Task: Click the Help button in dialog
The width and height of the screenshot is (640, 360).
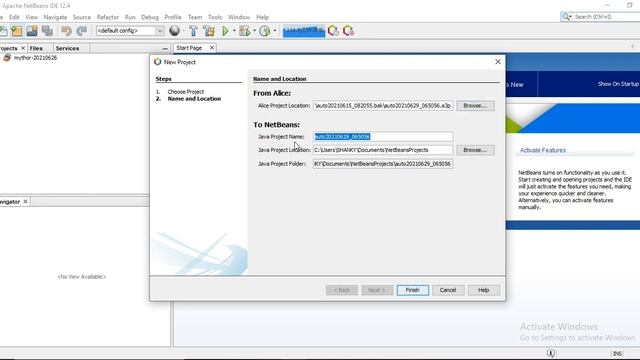Action: tap(484, 290)
